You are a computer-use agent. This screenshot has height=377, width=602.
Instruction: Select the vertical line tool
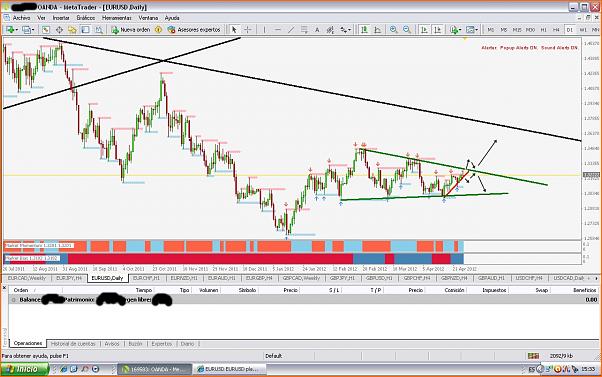[264, 30]
